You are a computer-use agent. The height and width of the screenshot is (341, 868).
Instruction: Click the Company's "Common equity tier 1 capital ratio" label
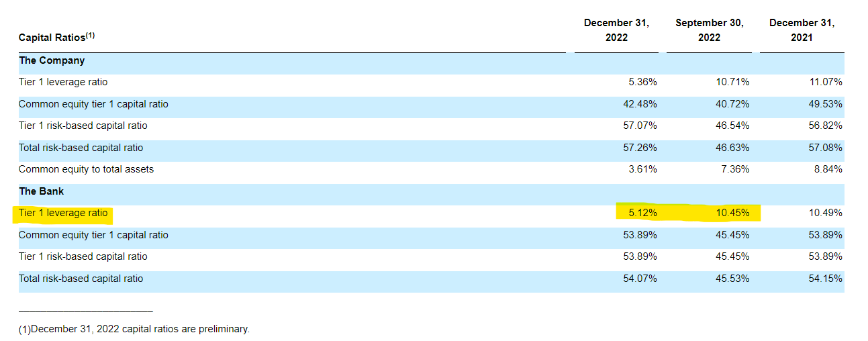(x=93, y=104)
